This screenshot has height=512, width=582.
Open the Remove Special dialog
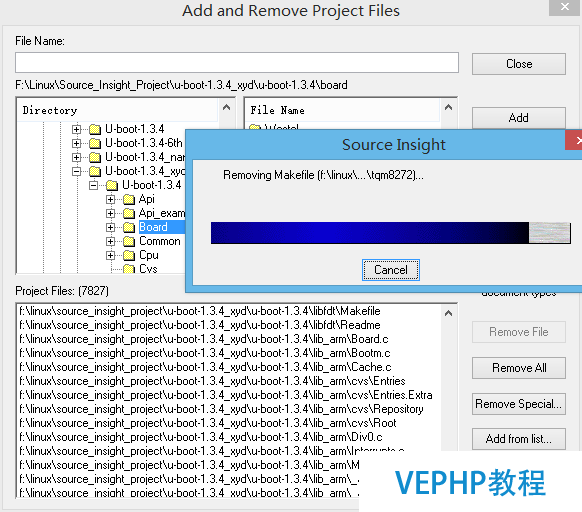(519, 404)
